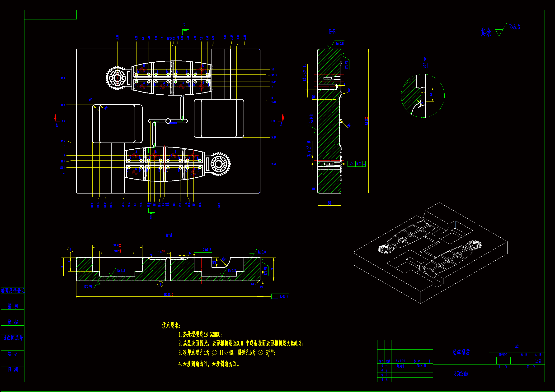Click the isometric 3D view of the mold core

point(430,254)
